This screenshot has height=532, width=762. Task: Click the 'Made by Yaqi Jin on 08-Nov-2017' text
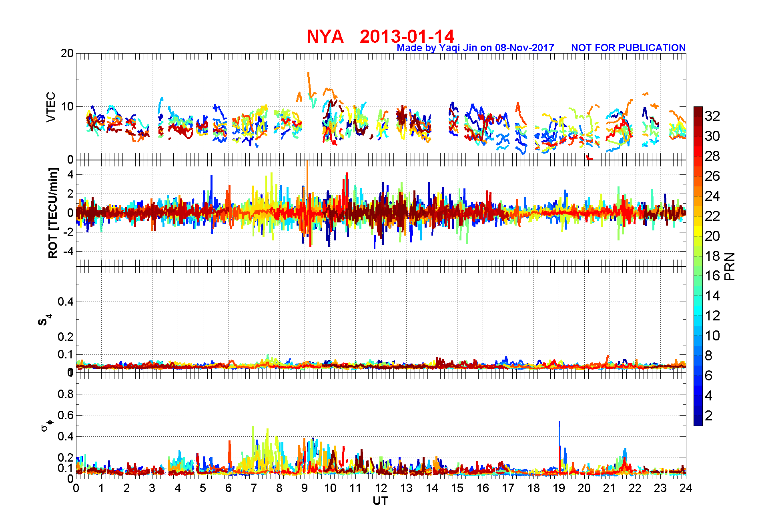[475, 48]
